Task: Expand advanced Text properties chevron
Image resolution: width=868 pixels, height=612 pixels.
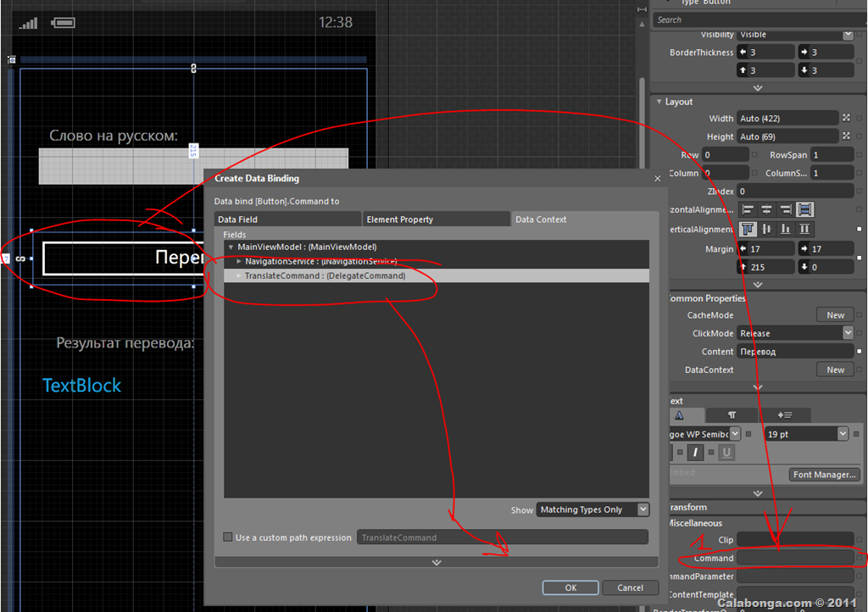Action: click(x=758, y=493)
